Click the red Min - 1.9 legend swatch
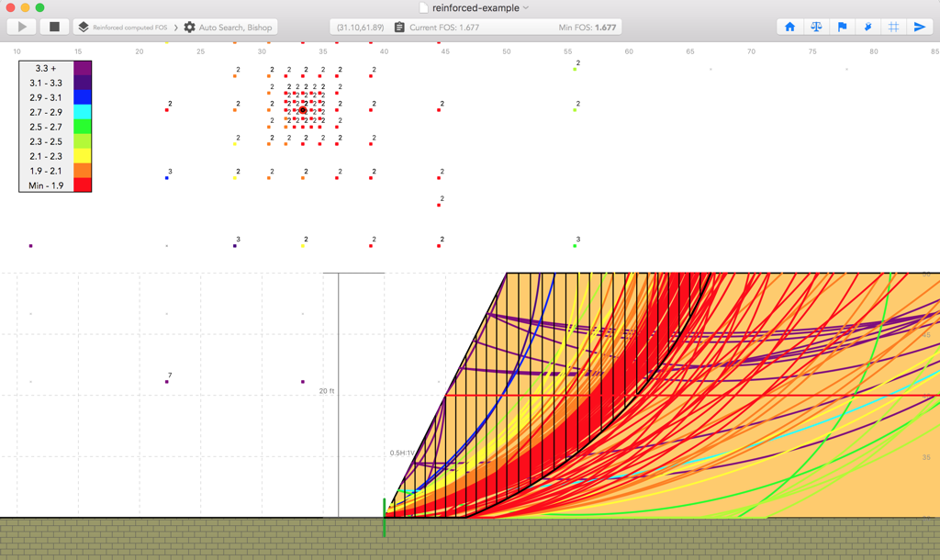Image resolution: width=940 pixels, height=560 pixels. pyautogui.click(x=82, y=185)
